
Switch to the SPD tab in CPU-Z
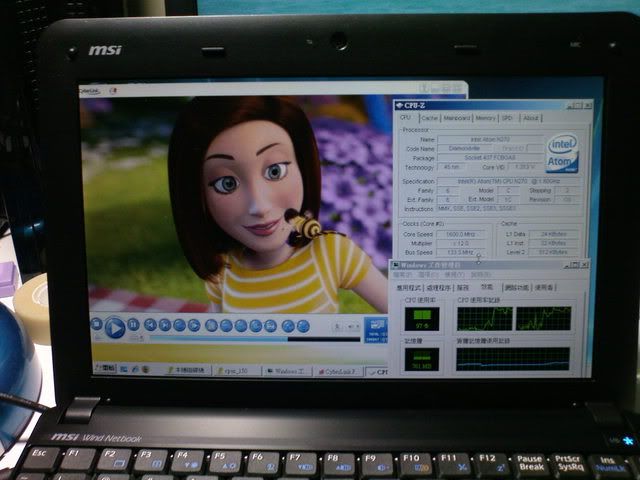[x=507, y=118]
